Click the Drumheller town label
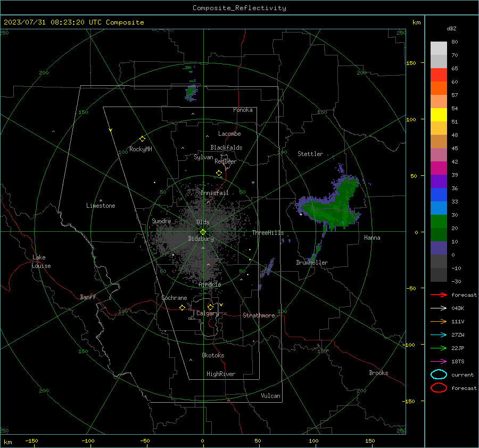The width and height of the screenshot is (479, 448). coord(312,263)
